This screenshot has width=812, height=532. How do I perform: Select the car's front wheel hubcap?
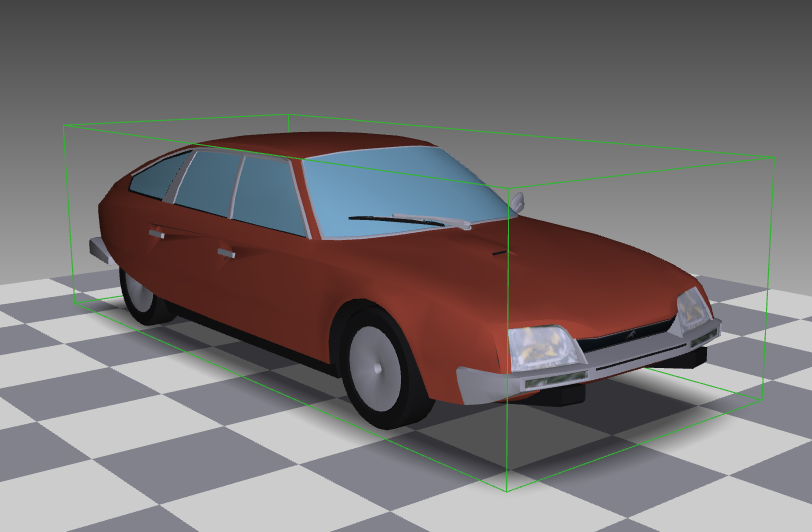pyautogui.click(x=374, y=369)
